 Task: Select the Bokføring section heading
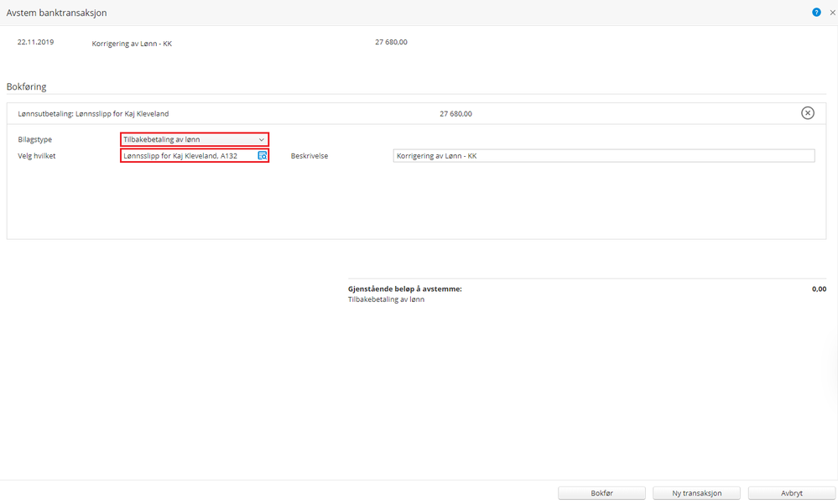pos(27,86)
